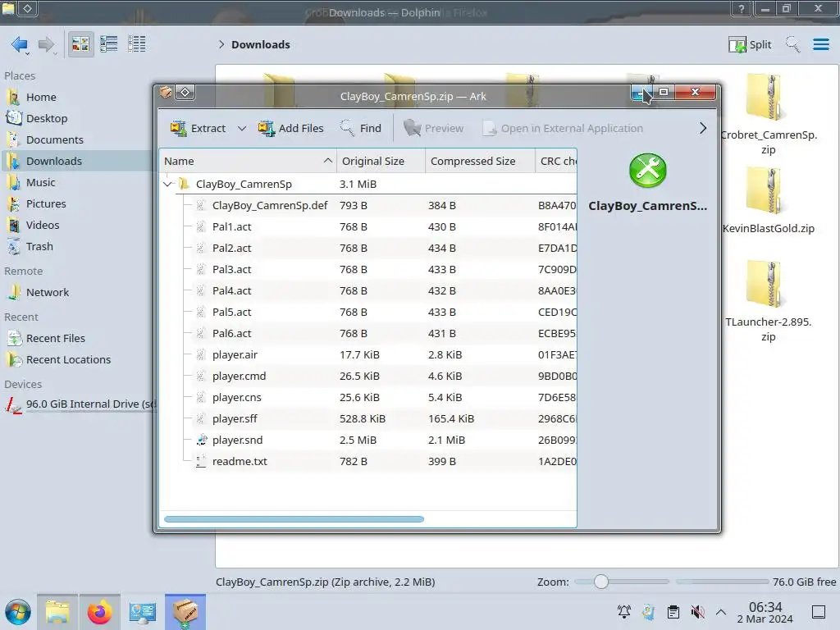This screenshot has width=840, height=630.
Task: Select the Pal3.act file
Action: [367, 269]
